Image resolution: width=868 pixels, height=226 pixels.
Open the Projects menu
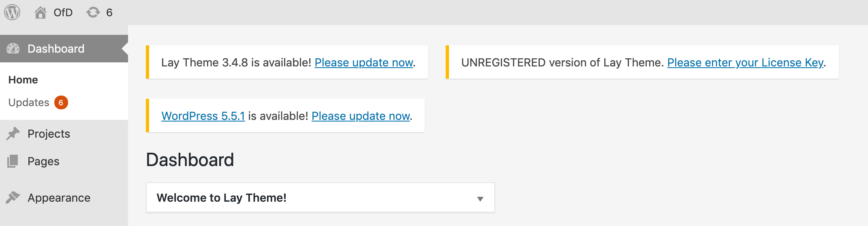(x=49, y=134)
